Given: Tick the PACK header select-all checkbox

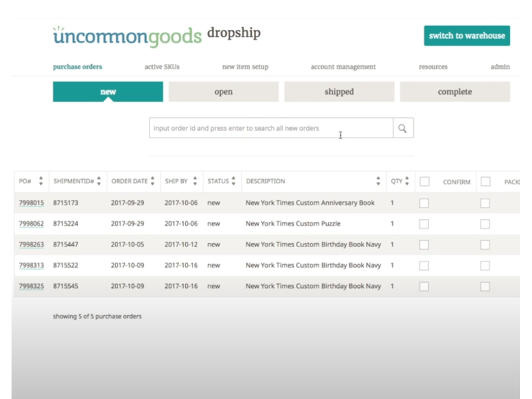Looking at the screenshot, I should (486, 181).
